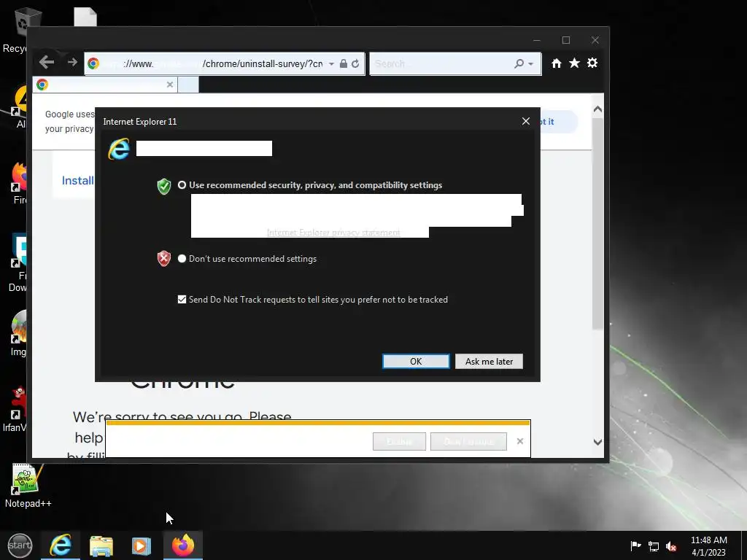Open Internet Explorer privacy statement link
The image size is (747, 560).
pyautogui.click(x=333, y=233)
